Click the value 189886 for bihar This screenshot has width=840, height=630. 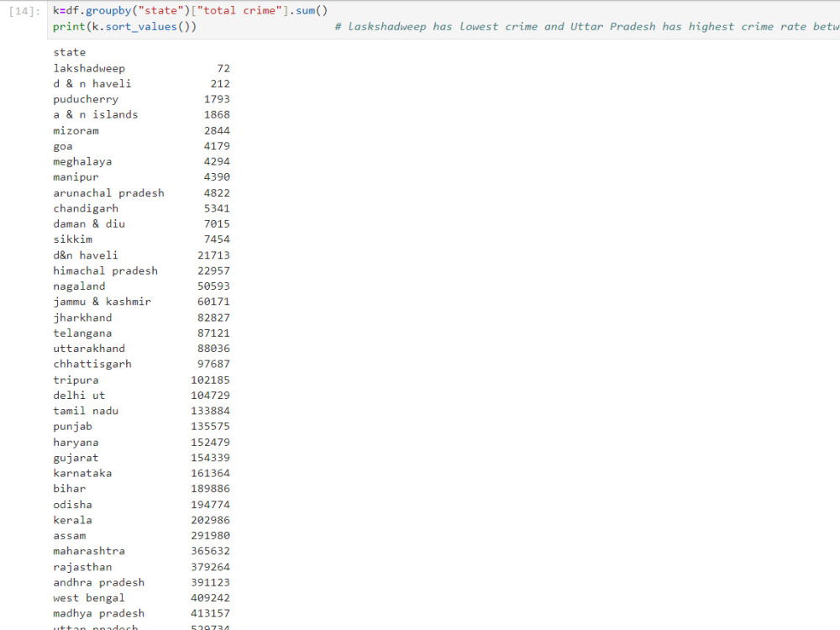click(211, 489)
